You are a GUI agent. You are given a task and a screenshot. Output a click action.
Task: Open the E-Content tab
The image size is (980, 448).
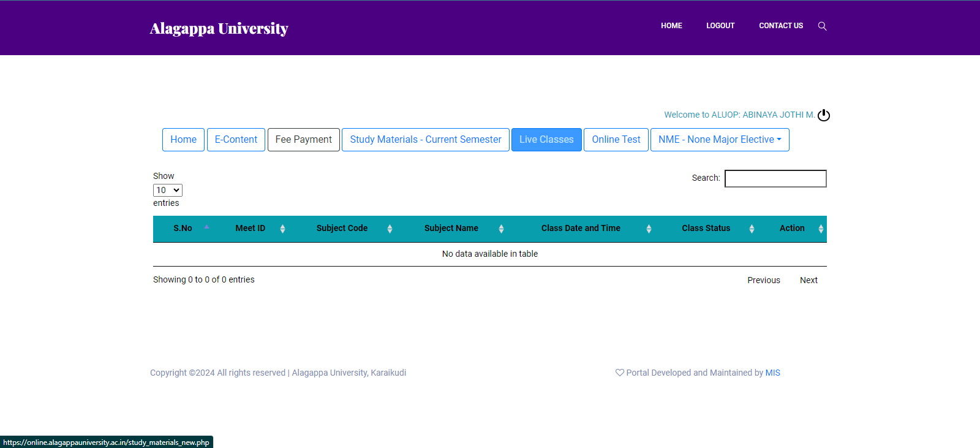pos(236,140)
